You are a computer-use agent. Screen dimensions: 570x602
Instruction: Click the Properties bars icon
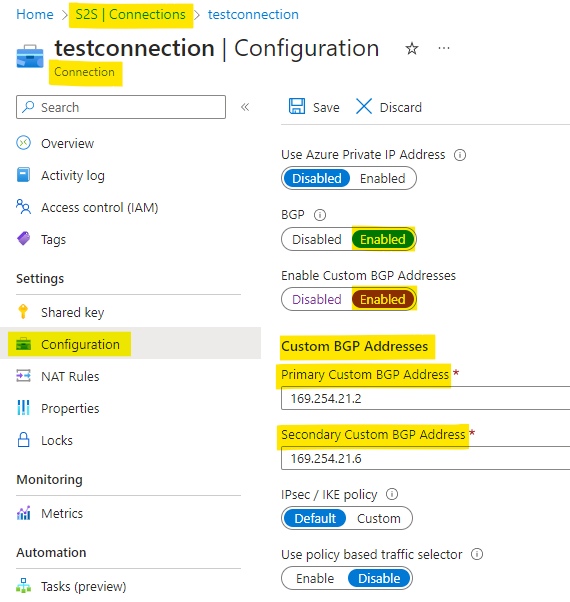23,407
